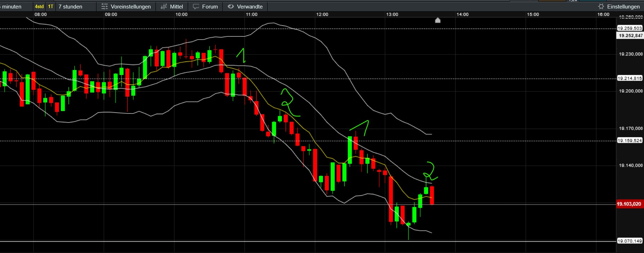Open the minuten interval dropdown

(12, 6)
